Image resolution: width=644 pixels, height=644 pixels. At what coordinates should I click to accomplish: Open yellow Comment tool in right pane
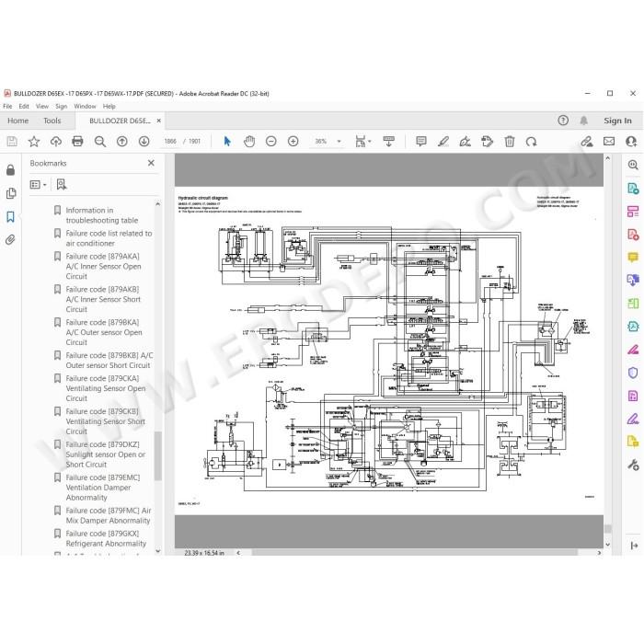[633, 258]
